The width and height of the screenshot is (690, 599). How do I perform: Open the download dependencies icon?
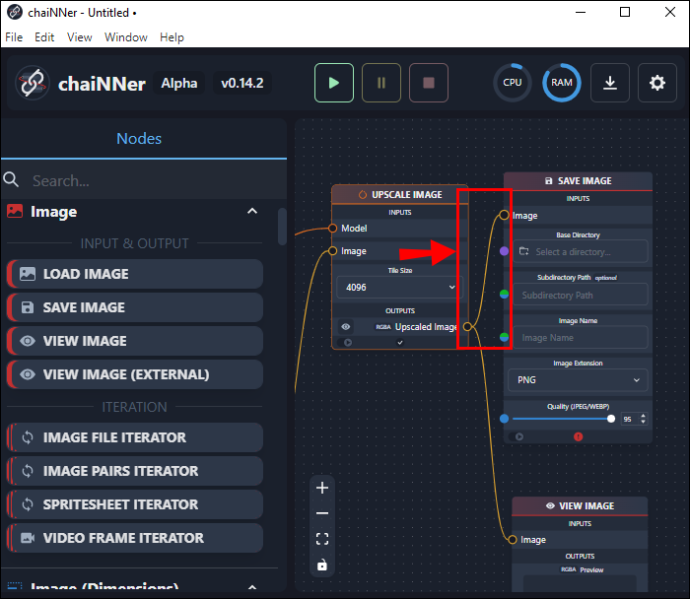coord(609,83)
